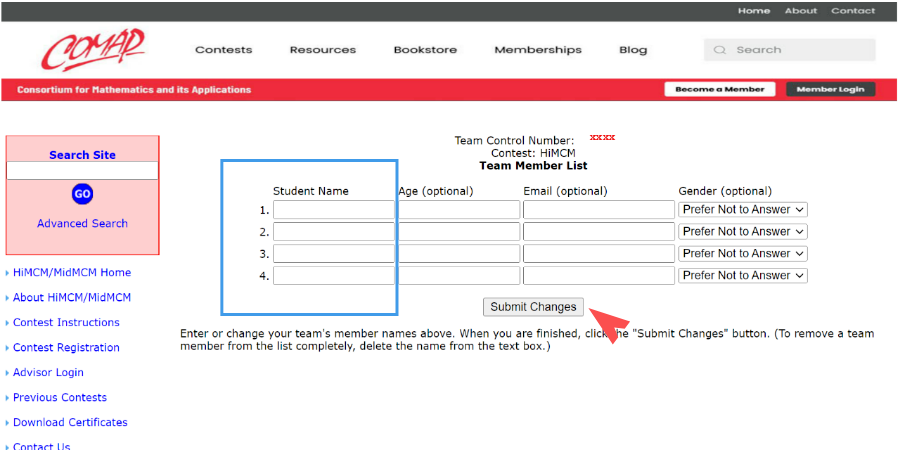Click the blue GO search button
900x450 pixels.
click(83, 194)
